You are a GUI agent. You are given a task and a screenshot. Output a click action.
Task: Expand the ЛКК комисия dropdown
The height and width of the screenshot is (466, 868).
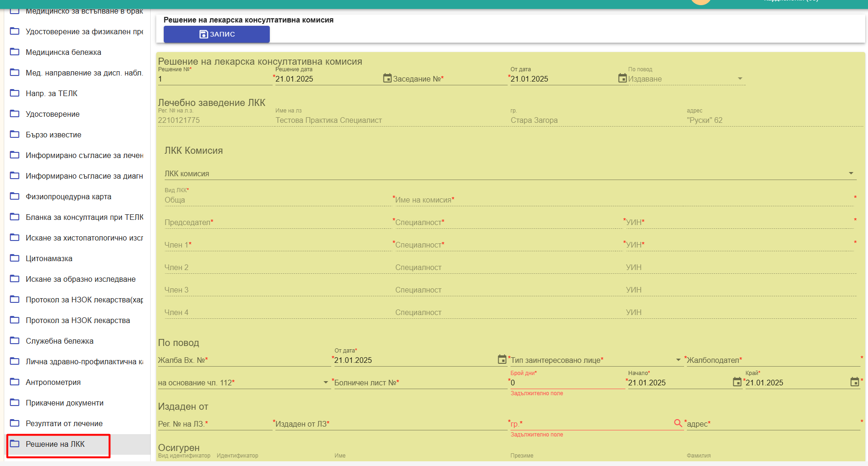coord(851,173)
